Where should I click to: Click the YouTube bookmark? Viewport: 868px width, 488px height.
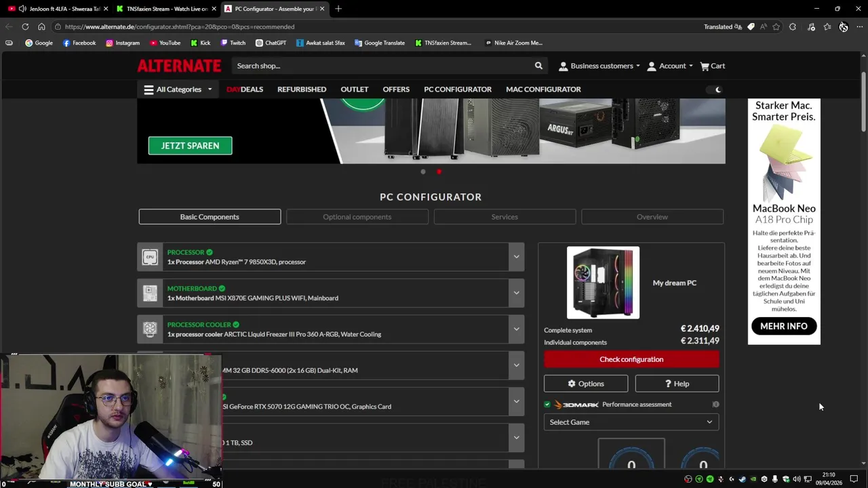[165, 43]
